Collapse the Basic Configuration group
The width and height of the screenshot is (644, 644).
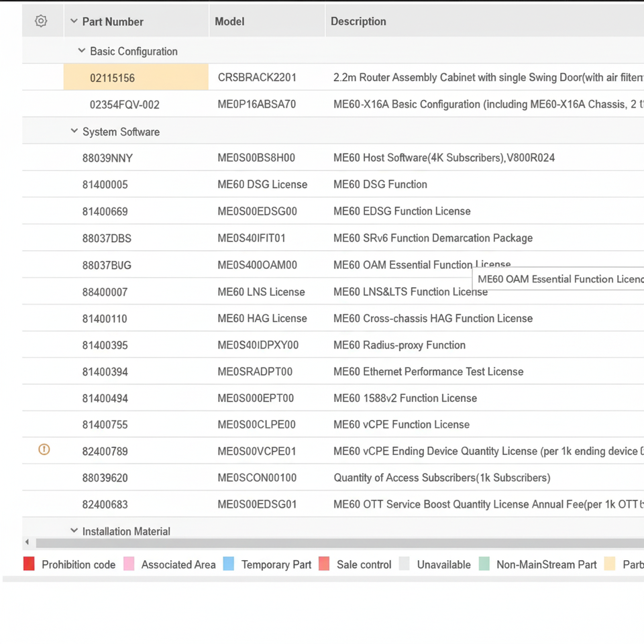tap(82, 51)
